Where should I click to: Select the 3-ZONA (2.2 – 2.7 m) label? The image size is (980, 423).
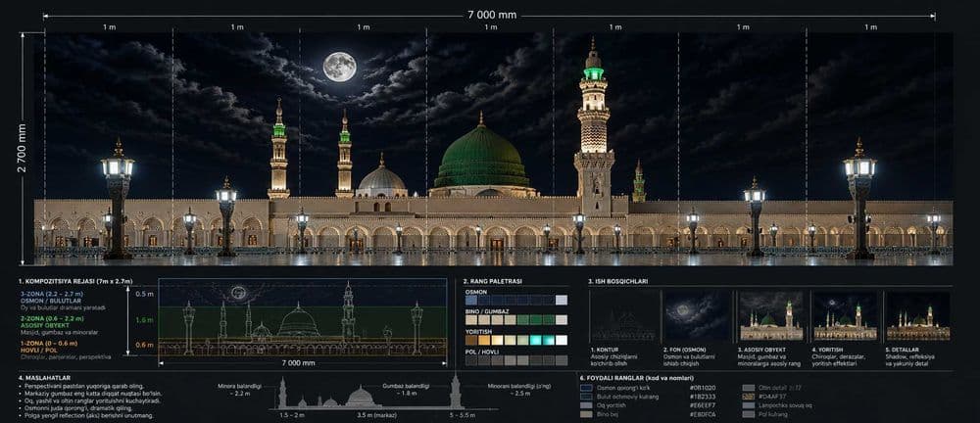[x=52, y=294]
